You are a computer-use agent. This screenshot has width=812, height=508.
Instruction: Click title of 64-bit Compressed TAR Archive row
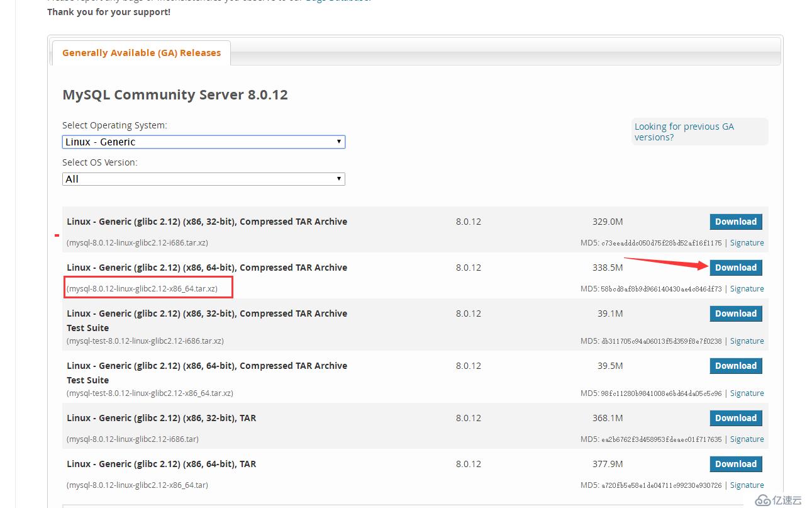coord(207,268)
